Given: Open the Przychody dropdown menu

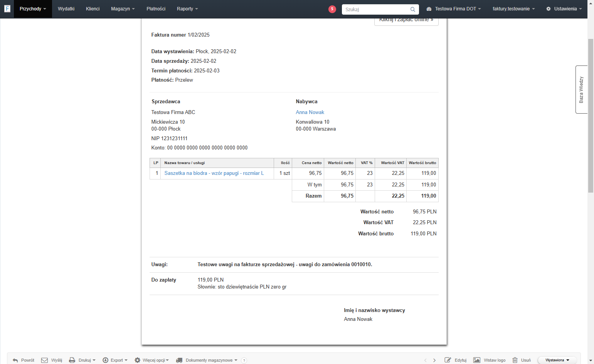Looking at the screenshot, I should point(33,9).
